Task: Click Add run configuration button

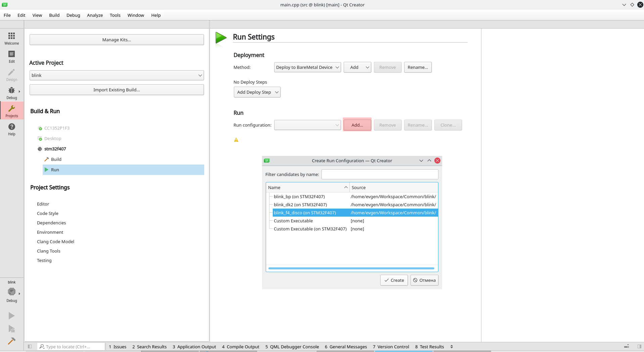Action: click(x=357, y=125)
